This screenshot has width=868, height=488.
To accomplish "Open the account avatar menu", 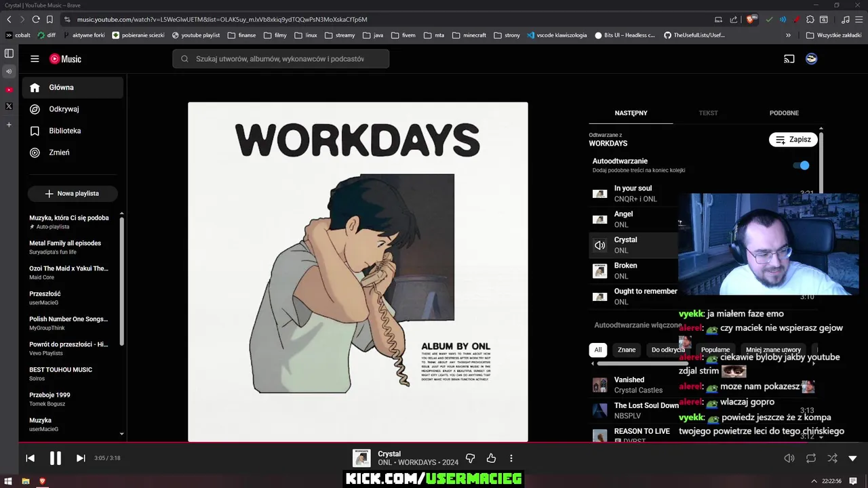I will (811, 59).
